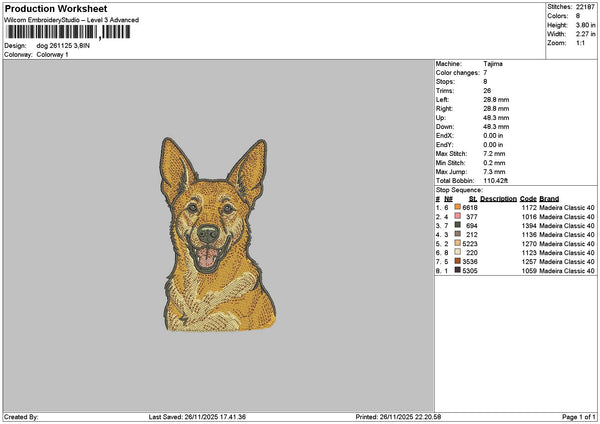Screen dimensions: 600x424
Task: Click the gray-brown swatch for thread 1136
Action: 457,234
